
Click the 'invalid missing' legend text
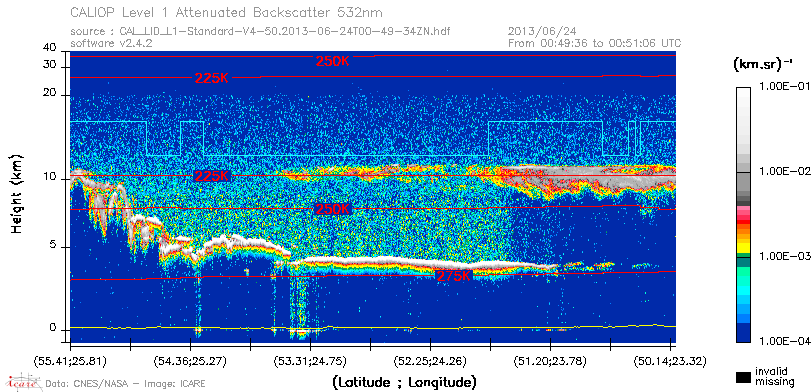coord(774,376)
